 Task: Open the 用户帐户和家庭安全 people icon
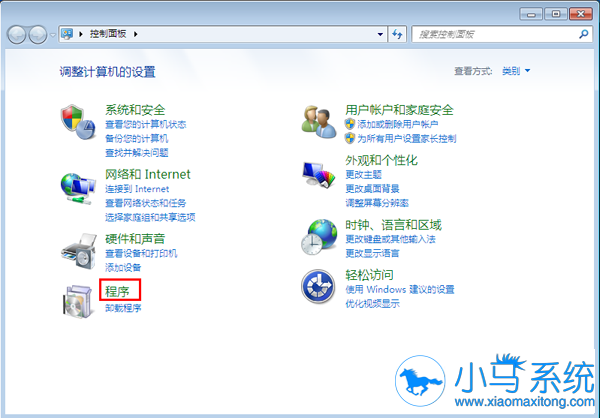(319, 122)
